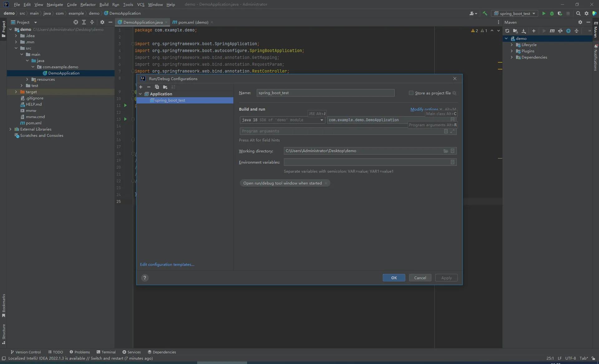This screenshot has height=364, width=599.
Task: Create new folder in configurations list
Action: pos(165,87)
